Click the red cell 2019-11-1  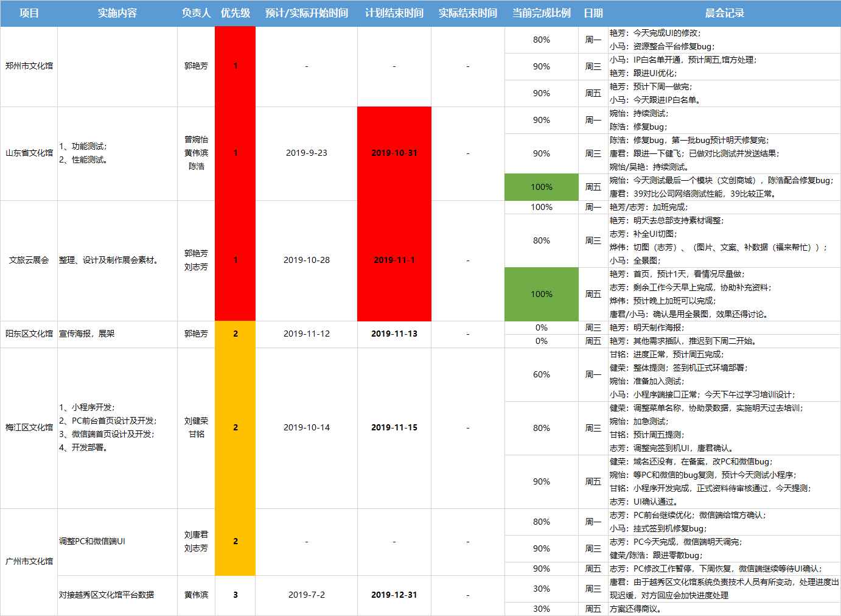coord(394,261)
